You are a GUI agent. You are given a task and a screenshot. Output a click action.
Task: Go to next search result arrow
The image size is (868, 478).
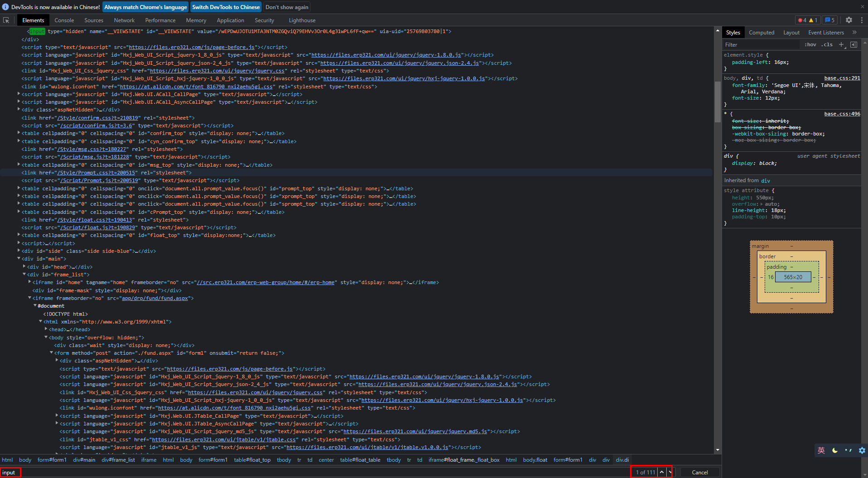pos(670,472)
